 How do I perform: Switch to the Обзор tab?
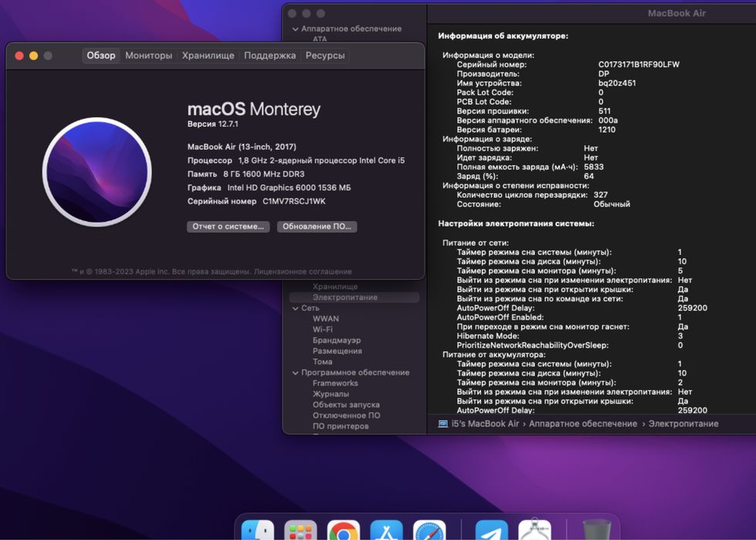coord(100,56)
